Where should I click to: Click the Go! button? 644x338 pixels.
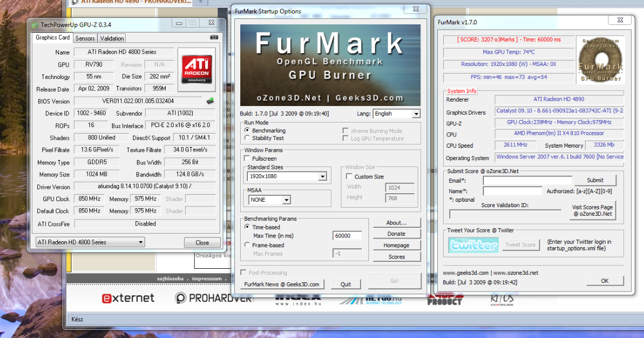coord(395,281)
